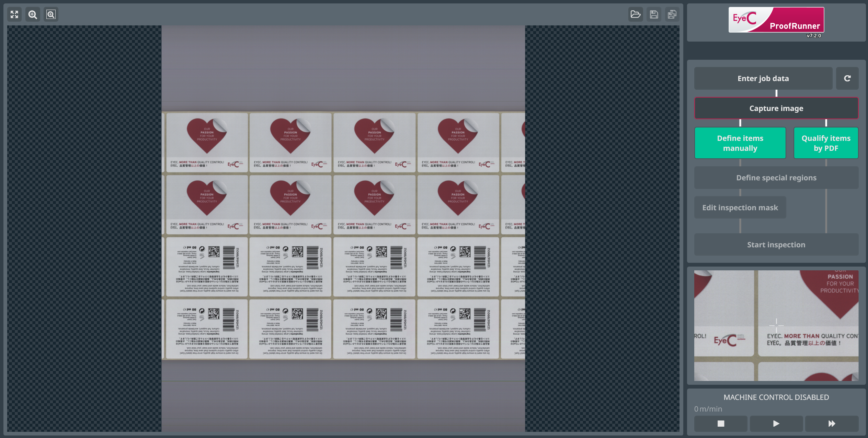The height and width of the screenshot is (438, 868).
Task: Select the boxed magnifier zoom-to-region icon
Action: 51,14
